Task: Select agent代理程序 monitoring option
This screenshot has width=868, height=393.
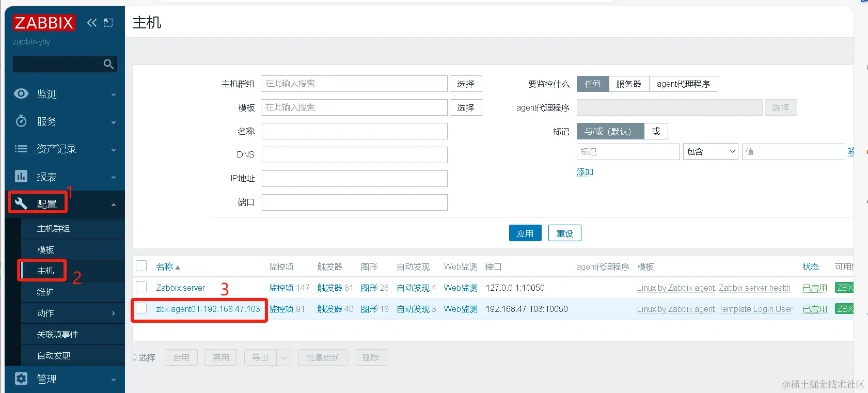Action: pos(683,84)
